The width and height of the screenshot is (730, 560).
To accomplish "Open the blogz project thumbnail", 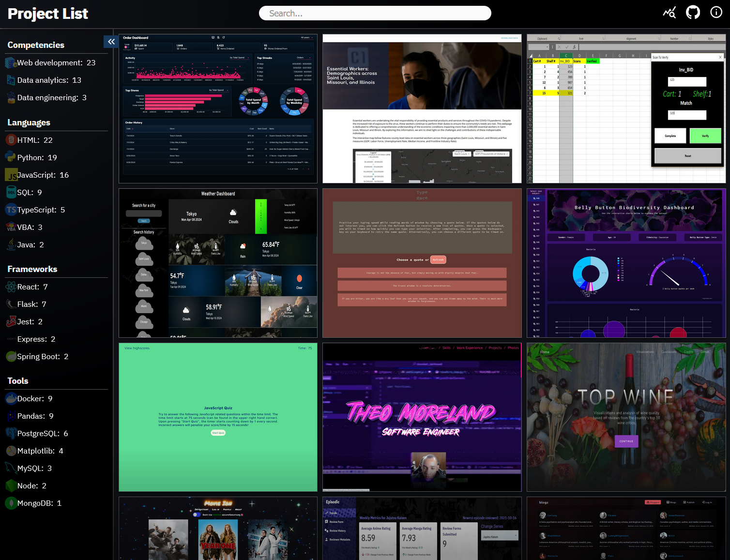I will click(626, 528).
